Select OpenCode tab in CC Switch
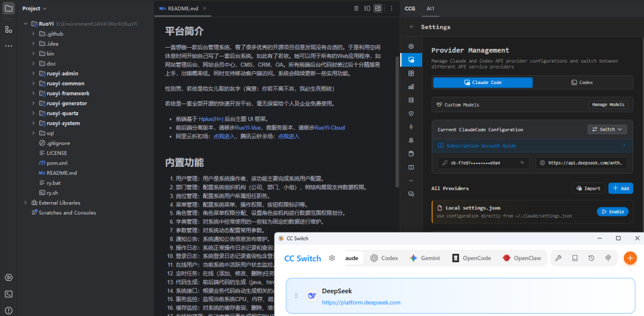644x316 pixels. (x=472, y=258)
